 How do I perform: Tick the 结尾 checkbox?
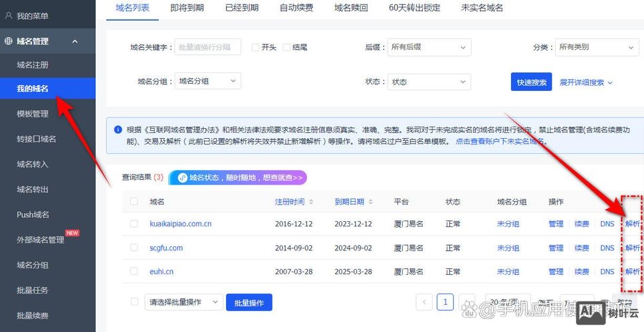(x=286, y=47)
